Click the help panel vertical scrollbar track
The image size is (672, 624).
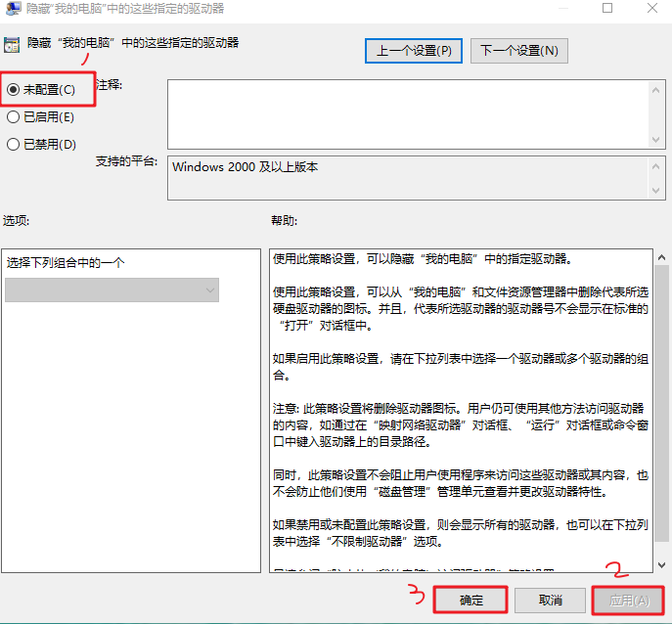click(660, 411)
